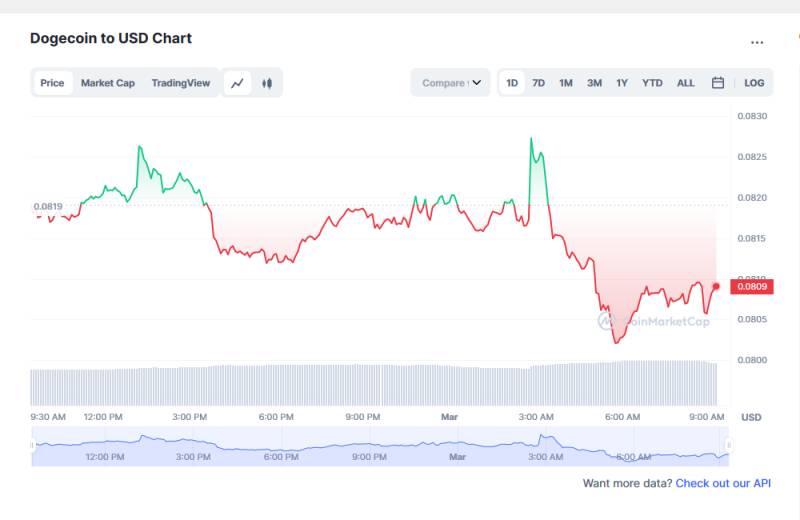Click the 0.0805 y-axis label
800x520 pixels.
[x=752, y=319]
